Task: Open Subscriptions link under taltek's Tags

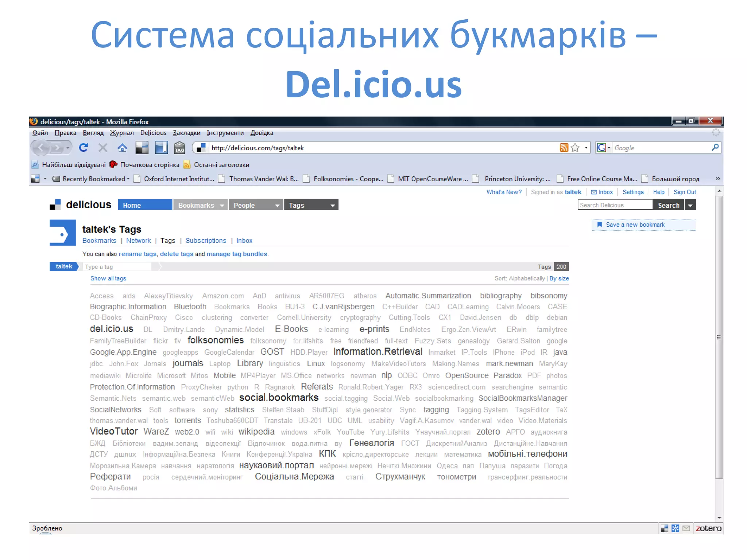Action: coord(206,241)
